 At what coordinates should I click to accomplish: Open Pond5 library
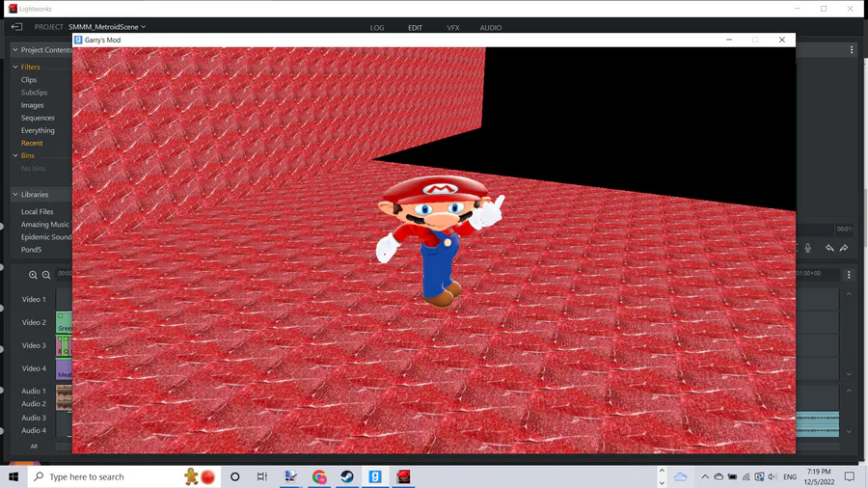click(x=31, y=250)
